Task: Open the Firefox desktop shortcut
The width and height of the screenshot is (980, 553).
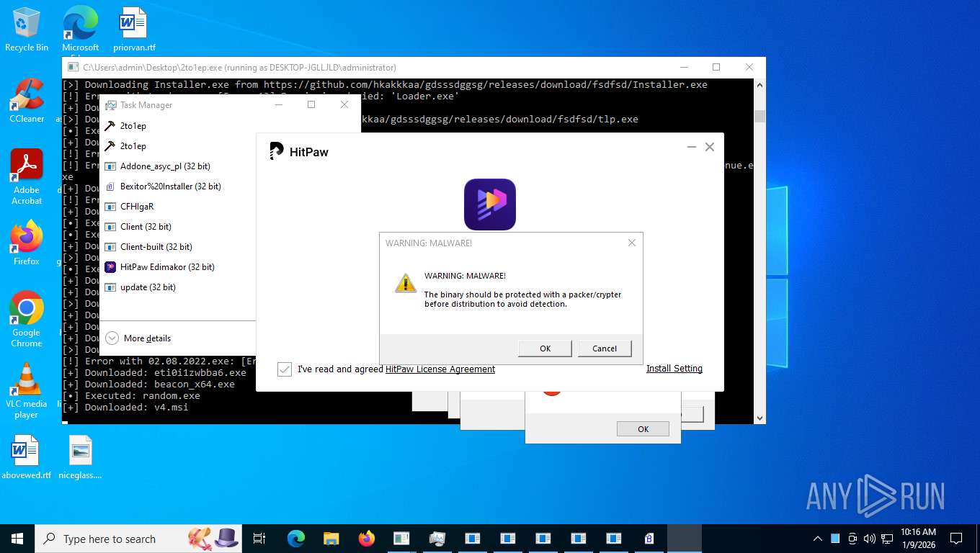Action: pyautogui.click(x=27, y=243)
